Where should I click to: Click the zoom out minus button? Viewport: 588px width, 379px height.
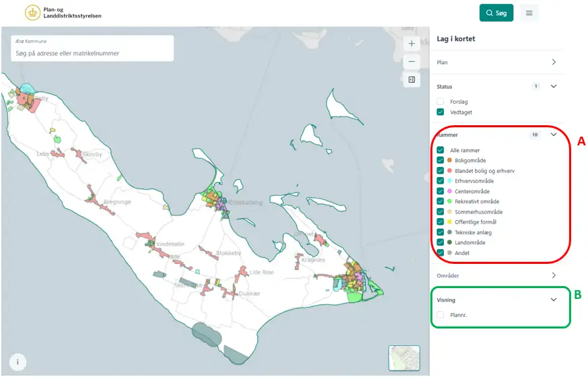(x=412, y=61)
